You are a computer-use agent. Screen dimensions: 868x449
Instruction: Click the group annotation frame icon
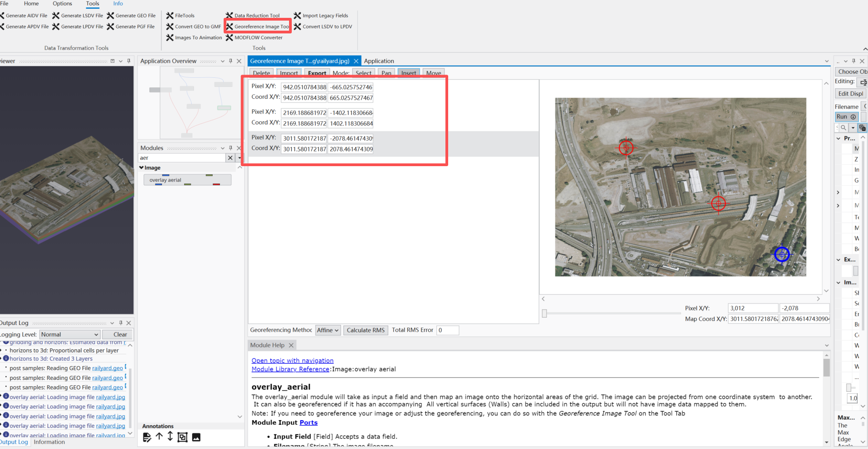tap(182, 437)
